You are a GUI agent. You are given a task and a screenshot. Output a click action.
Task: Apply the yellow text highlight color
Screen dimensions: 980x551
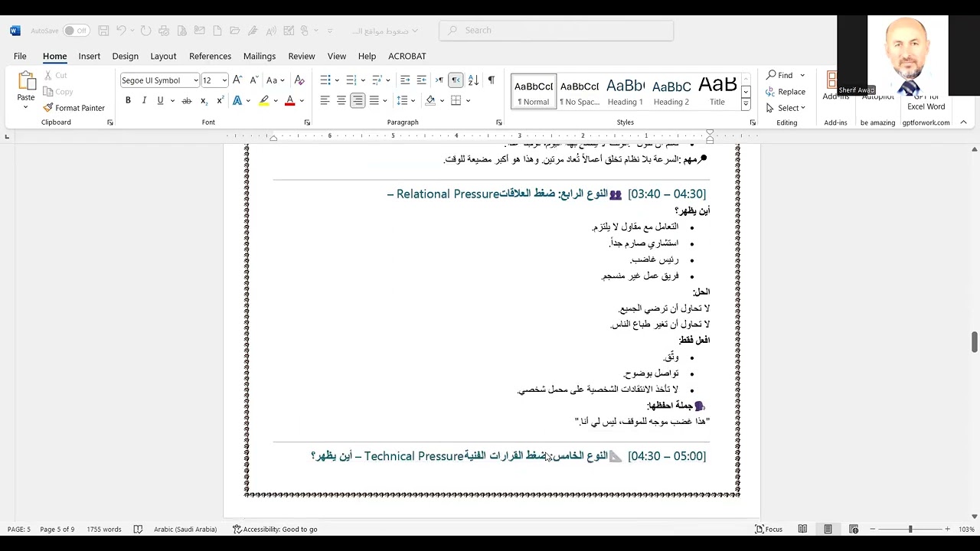pos(264,100)
